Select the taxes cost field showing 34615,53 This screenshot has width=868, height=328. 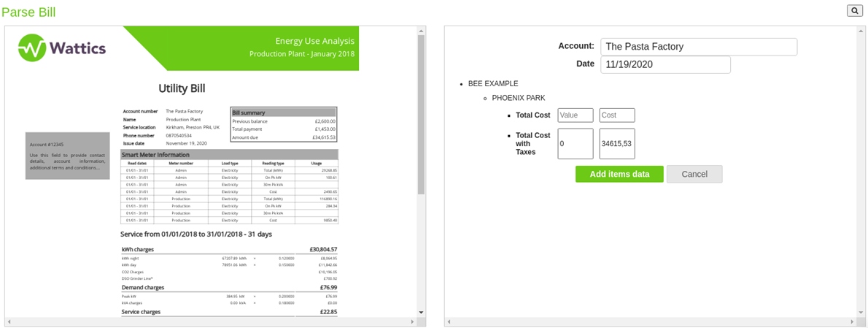click(616, 144)
